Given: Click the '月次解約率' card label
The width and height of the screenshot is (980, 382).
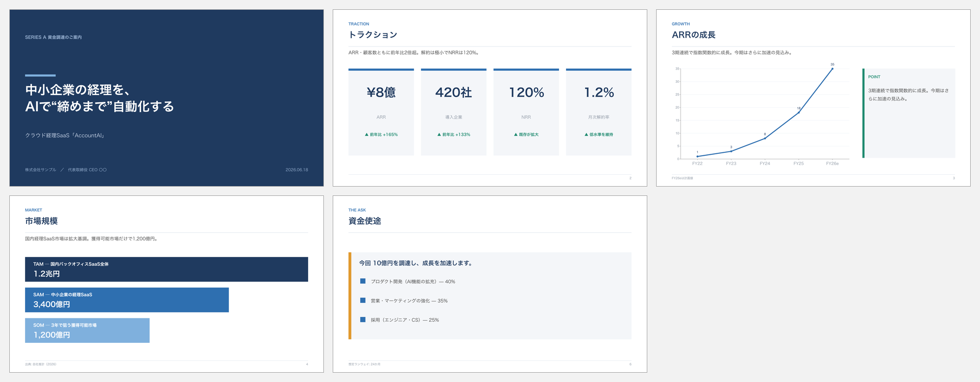Looking at the screenshot, I should (599, 118).
